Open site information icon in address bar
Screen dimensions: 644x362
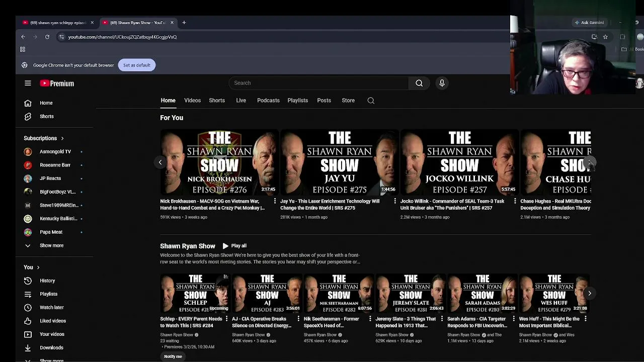click(x=61, y=37)
